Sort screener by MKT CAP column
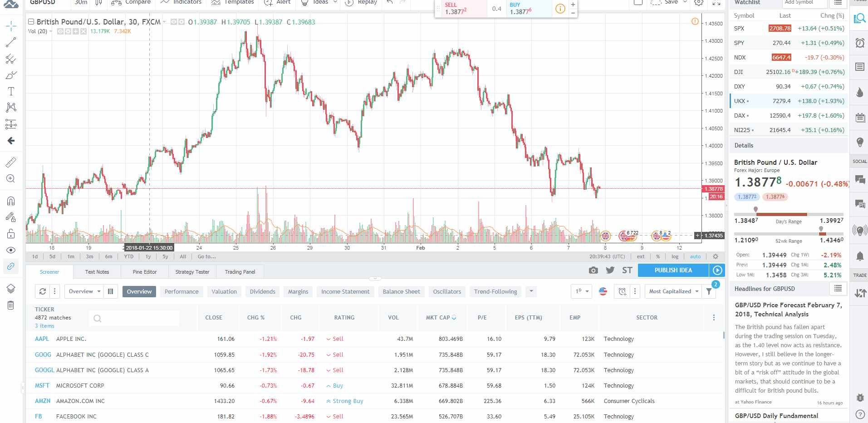 coord(441,318)
